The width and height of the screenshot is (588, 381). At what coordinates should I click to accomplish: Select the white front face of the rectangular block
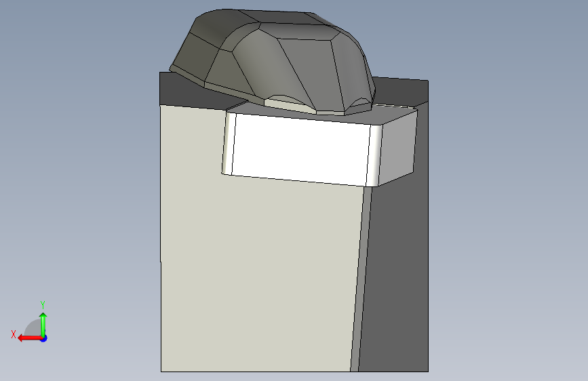(300, 150)
